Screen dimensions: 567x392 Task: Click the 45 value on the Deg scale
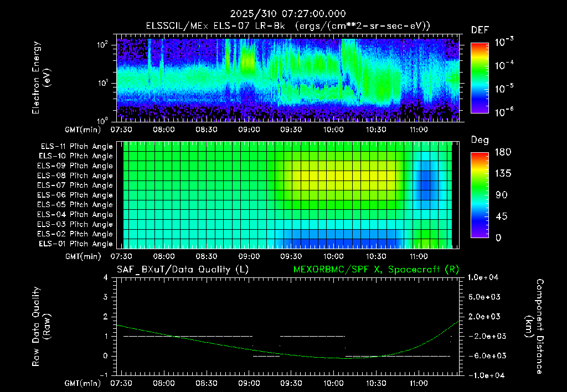(x=501, y=216)
